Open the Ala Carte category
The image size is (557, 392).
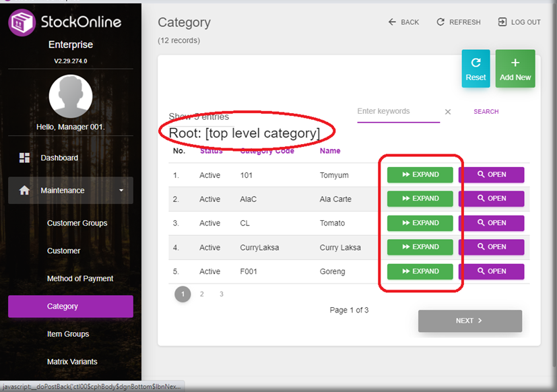[x=491, y=199]
